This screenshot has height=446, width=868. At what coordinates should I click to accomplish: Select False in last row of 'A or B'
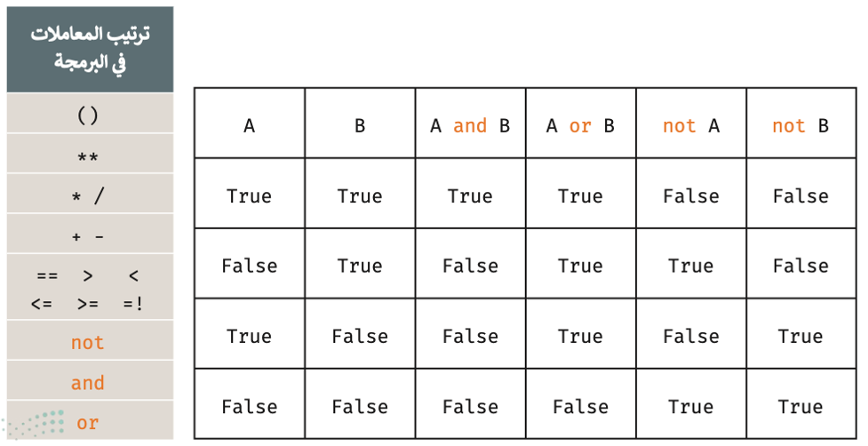pyautogui.click(x=581, y=407)
